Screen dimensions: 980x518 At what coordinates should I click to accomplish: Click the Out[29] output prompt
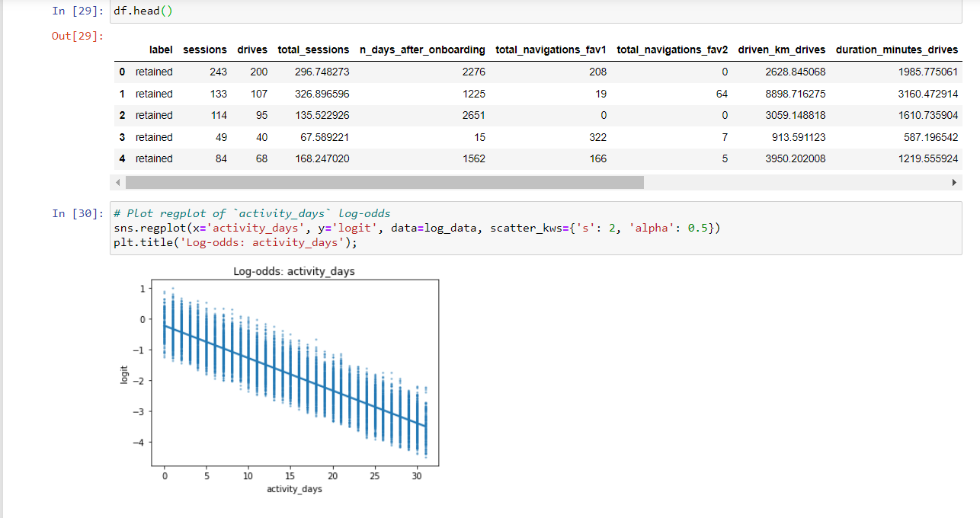click(78, 36)
